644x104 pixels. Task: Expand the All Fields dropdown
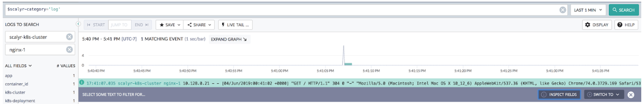coord(18,66)
